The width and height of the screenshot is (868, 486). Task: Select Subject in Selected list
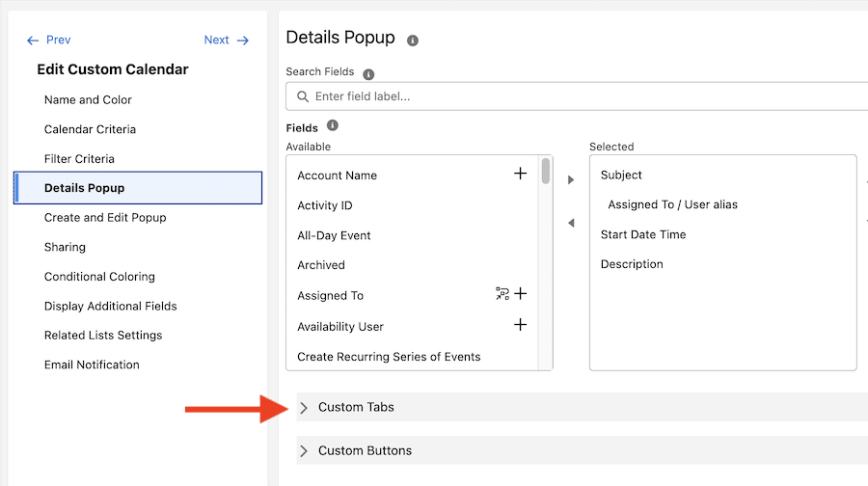coord(621,175)
